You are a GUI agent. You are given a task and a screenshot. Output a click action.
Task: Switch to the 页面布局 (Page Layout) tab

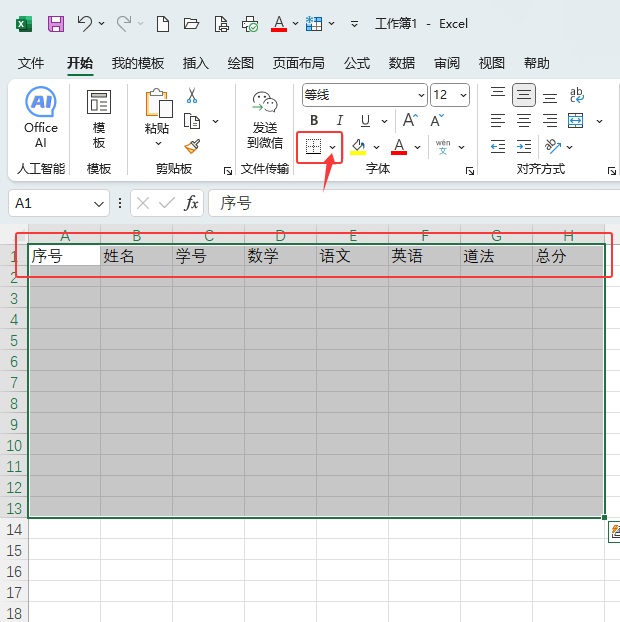pyautogui.click(x=298, y=63)
